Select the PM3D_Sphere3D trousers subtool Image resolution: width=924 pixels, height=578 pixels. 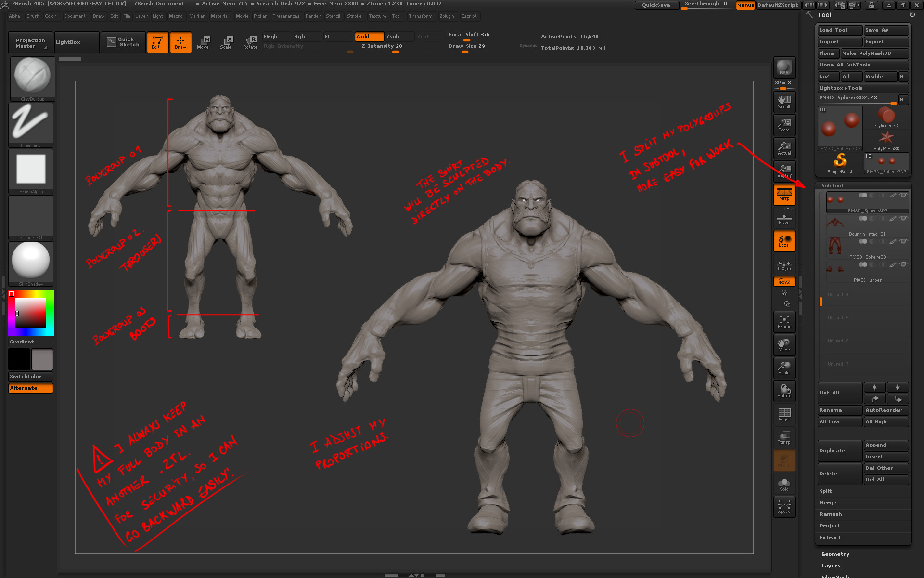click(x=868, y=248)
